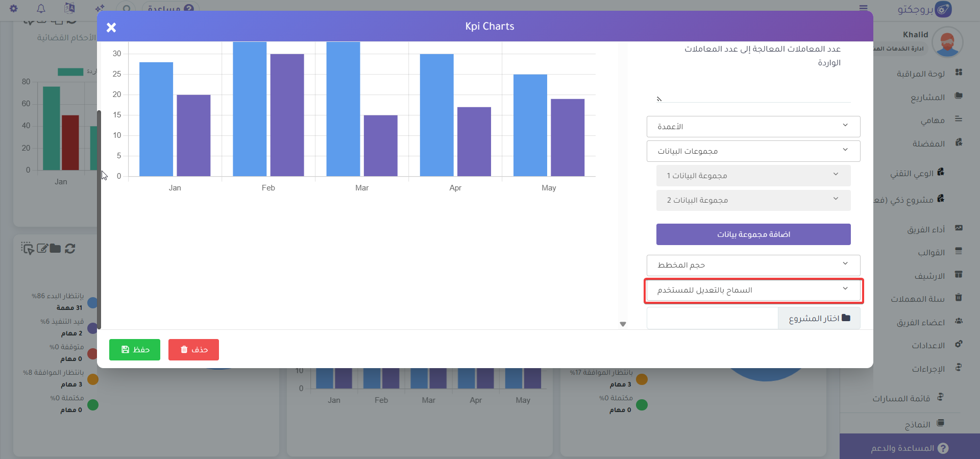This screenshot has width=980, height=459.
Task: Open المشاريع in the sidebar menu
Action: (x=927, y=97)
